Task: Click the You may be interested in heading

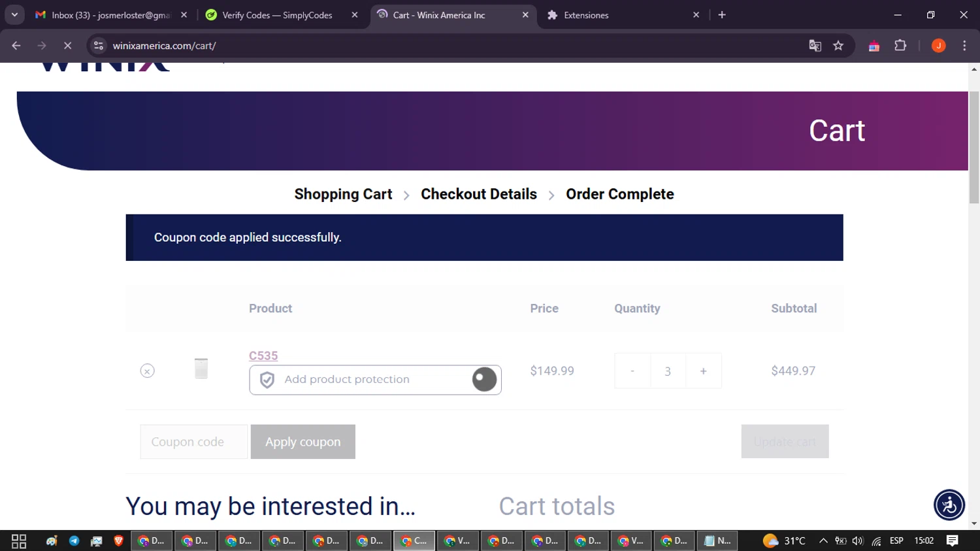Action: tap(270, 507)
